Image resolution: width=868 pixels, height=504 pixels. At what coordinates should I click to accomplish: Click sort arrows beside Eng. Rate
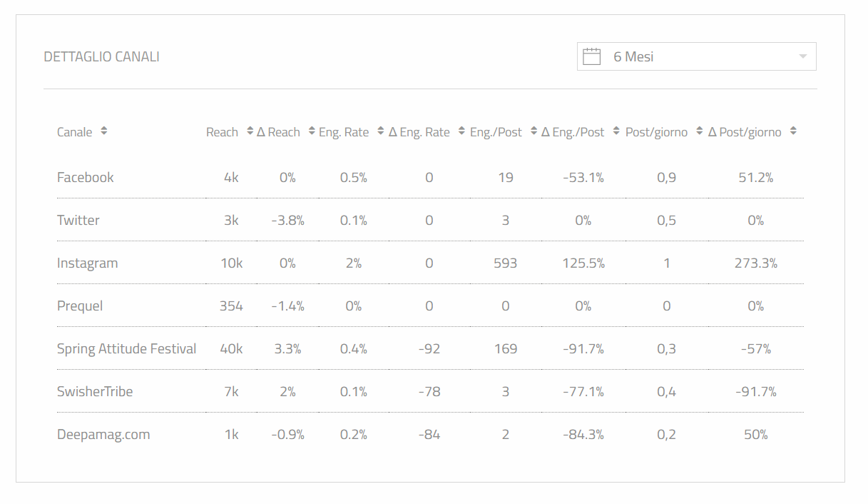381,131
